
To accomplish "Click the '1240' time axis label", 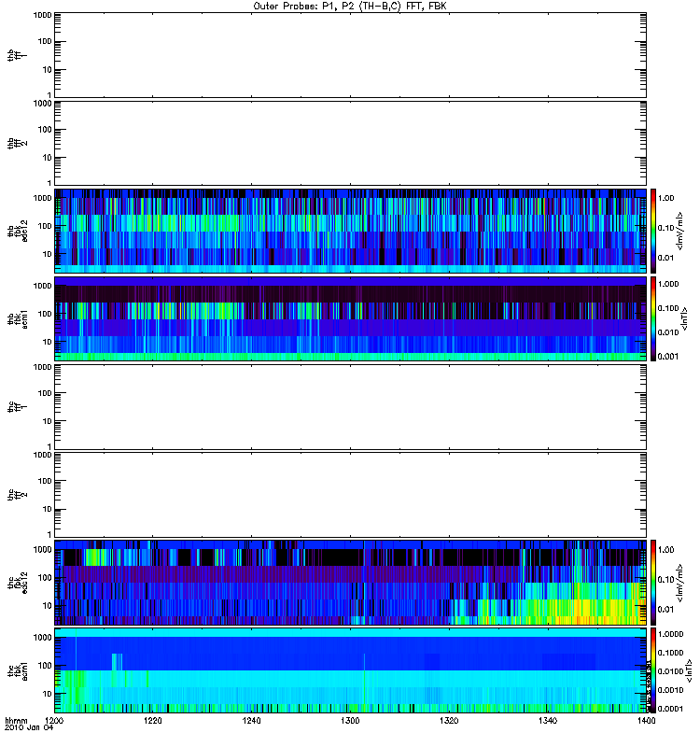I will [251, 721].
